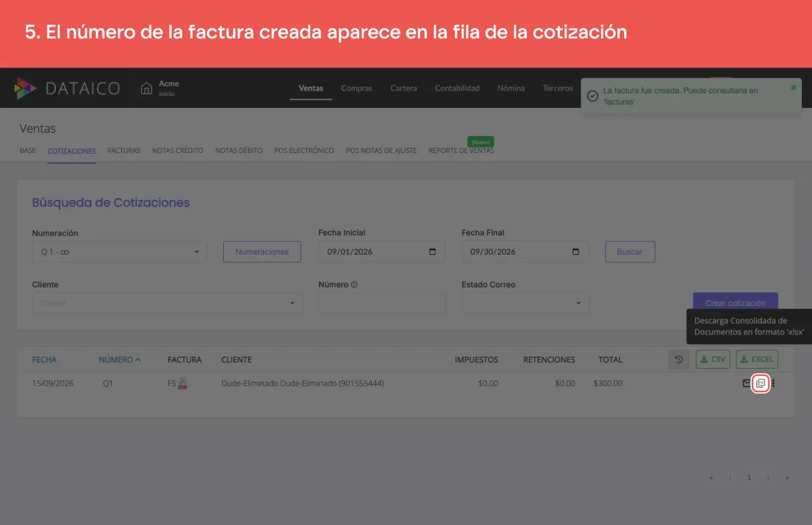Viewport: 812px width, 525px height.
Task: Open the Ventas menu
Action: coord(311,88)
